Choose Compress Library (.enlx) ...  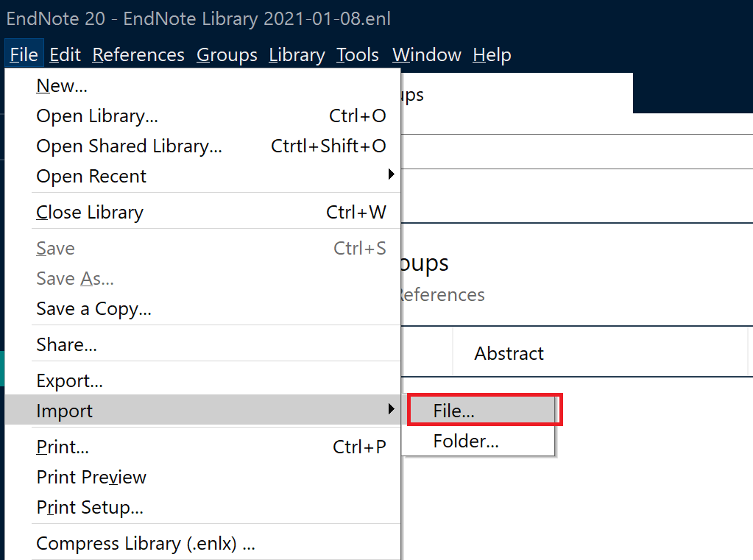click(x=202, y=543)
